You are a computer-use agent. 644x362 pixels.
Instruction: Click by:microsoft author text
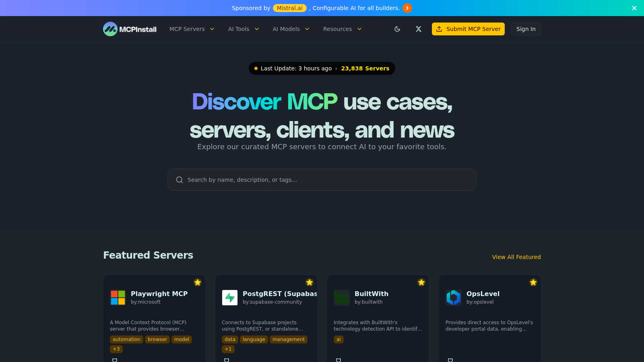pyautogui.click(x=146, y=302)
